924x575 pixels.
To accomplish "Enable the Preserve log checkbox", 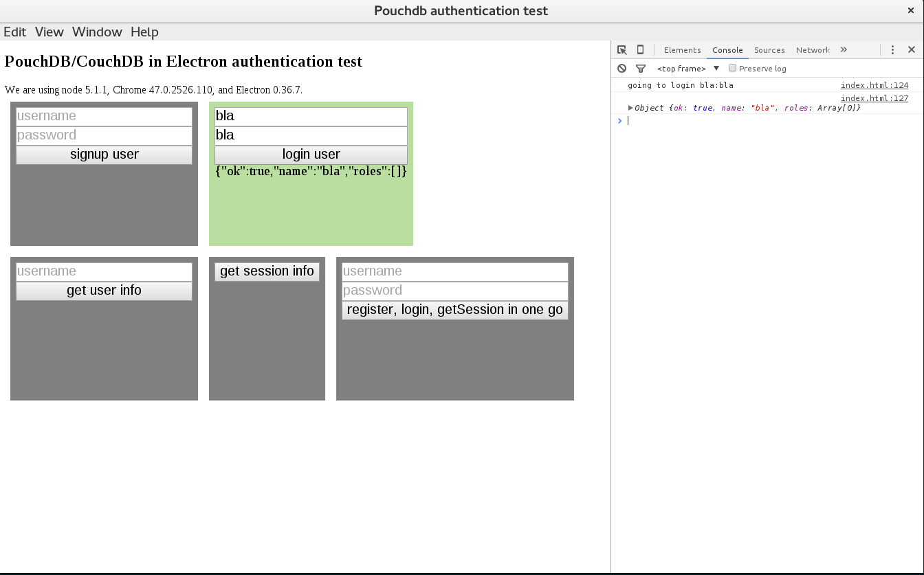I will 732,68.
